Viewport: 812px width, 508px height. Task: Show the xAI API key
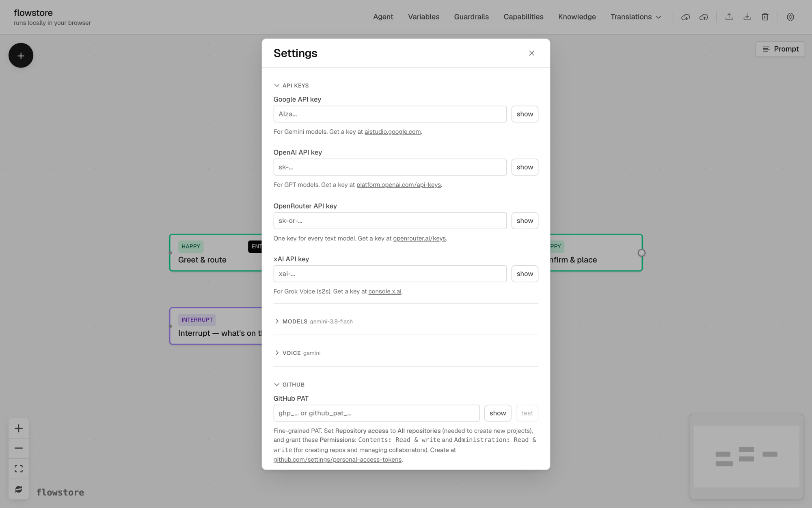tap(525, 274)
